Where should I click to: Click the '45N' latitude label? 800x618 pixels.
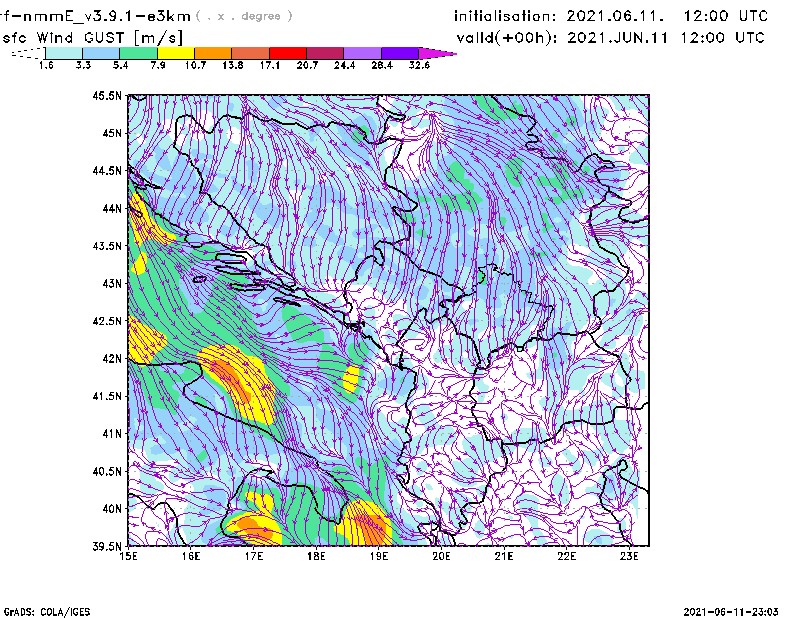[x=112, y=133]
